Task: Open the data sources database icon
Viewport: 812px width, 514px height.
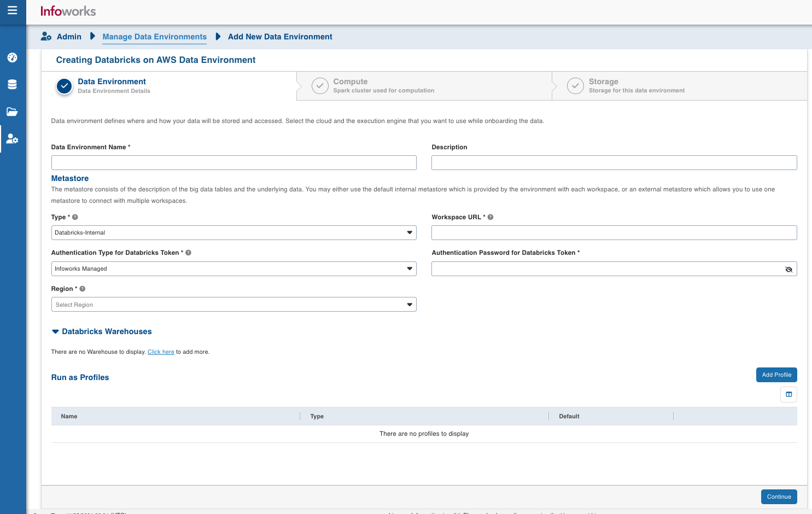Action: click(x=12, y=84)
